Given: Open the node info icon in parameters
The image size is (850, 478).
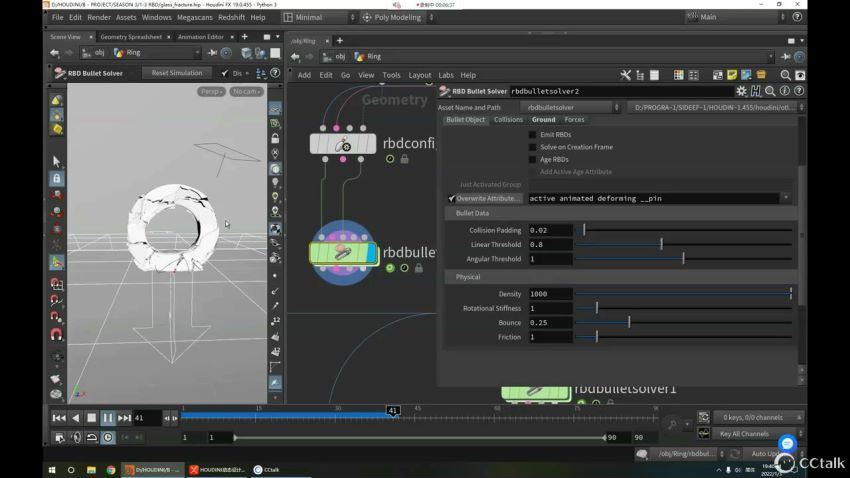Looking at the screenshot, I should (784, 91).
